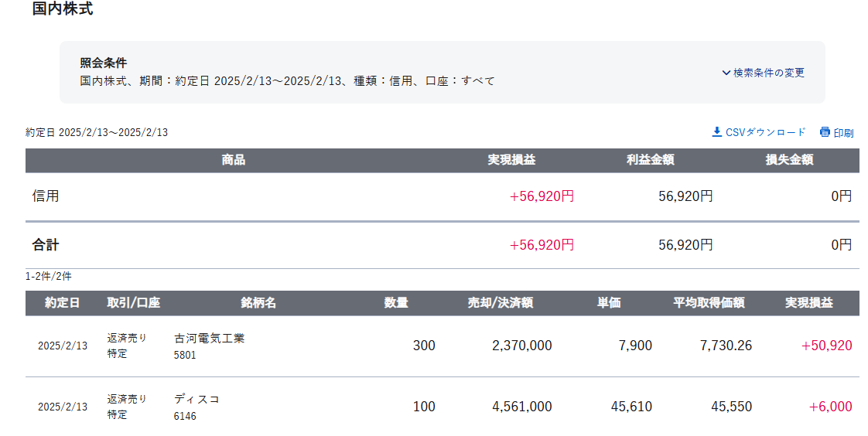Click the 銘柄名 column header
868x436 pixels.
click(x=258, y=303)
